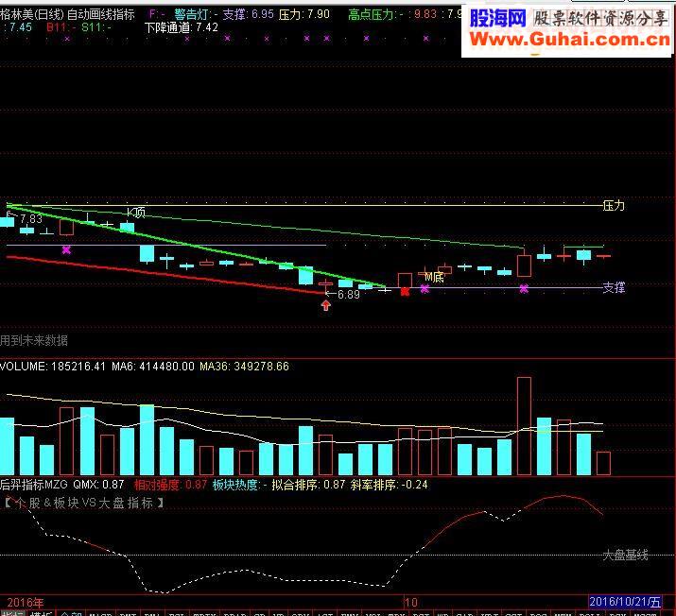Click the magenta X under the tall red candle
The height and width of the screenshot is (616, 676).
coord(524,288)
